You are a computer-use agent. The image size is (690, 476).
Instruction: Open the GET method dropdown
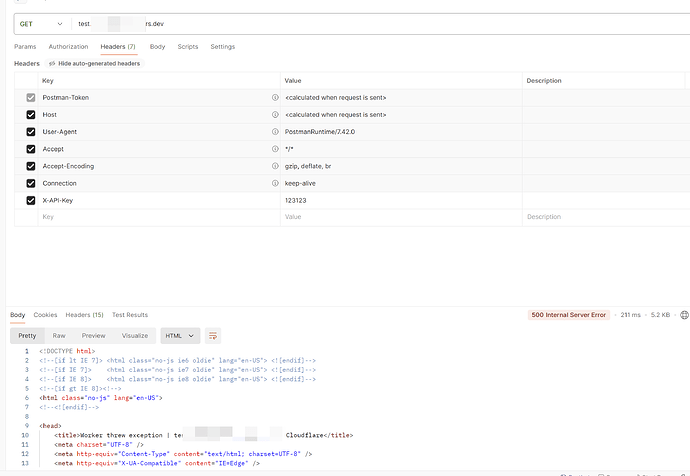tap(41, 24)
